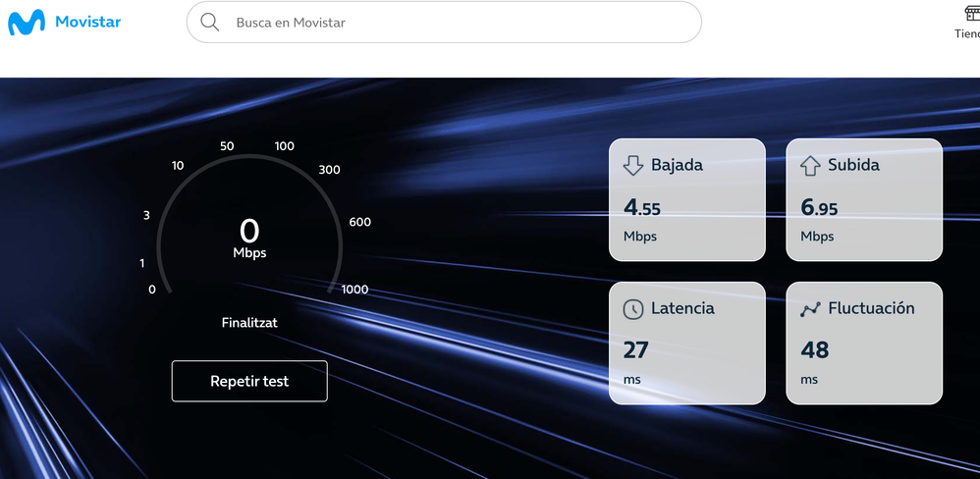Click the 50 mark on the gauge
980x479 pixels.
point(227,146)
